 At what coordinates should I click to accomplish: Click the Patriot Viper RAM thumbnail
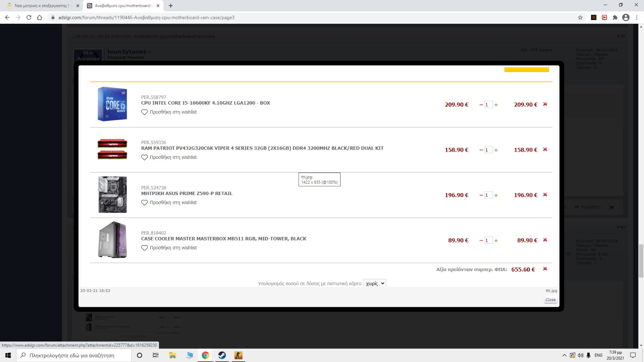coord(112,149)
